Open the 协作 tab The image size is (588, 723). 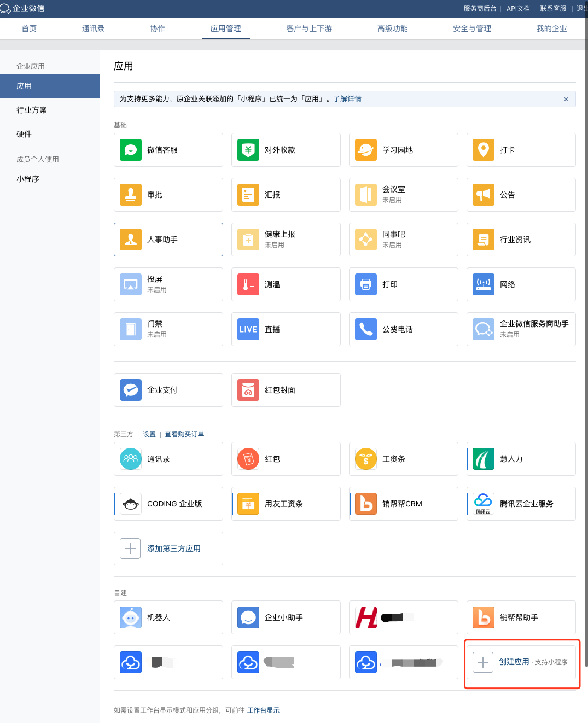pyautogui.click(x=158, y=28)
